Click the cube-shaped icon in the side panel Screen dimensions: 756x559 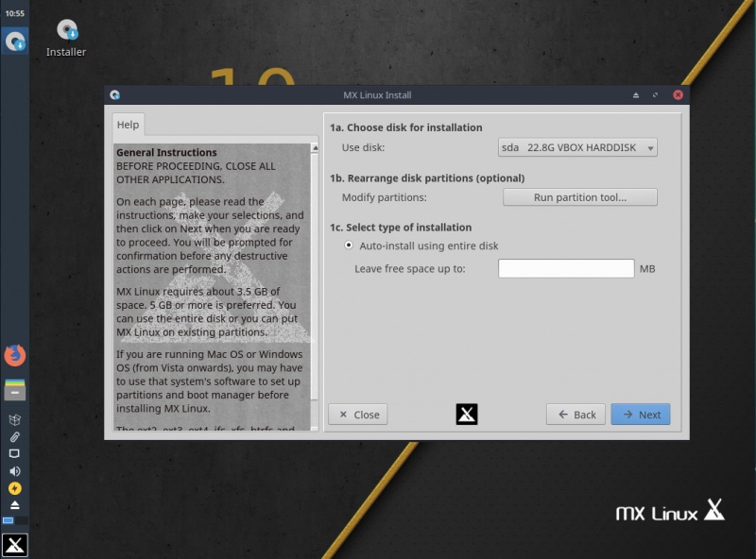(x=13, y=419)
